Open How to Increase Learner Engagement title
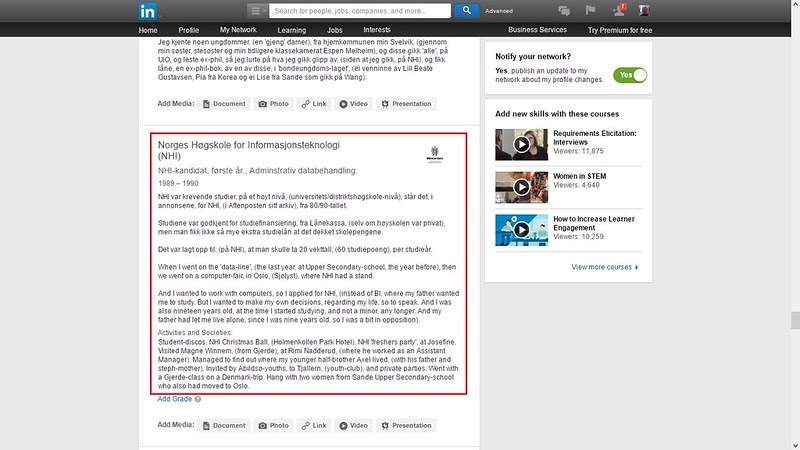 coord(594,223)
